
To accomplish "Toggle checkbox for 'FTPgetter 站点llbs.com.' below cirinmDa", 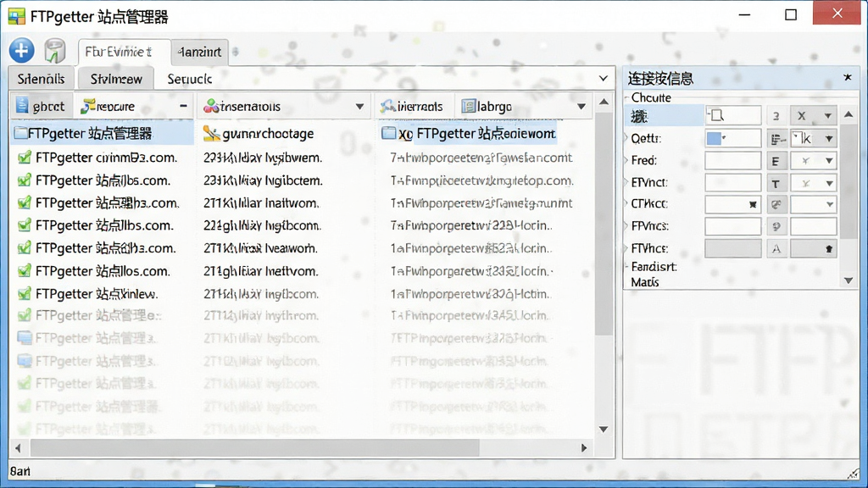I will pyautogui.click(x=24, y=180).
